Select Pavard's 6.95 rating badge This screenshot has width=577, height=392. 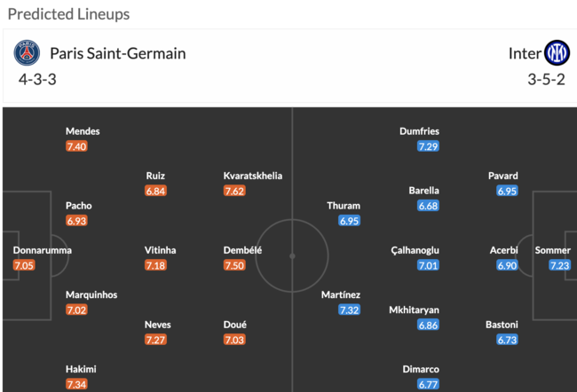tap(507, 191)
